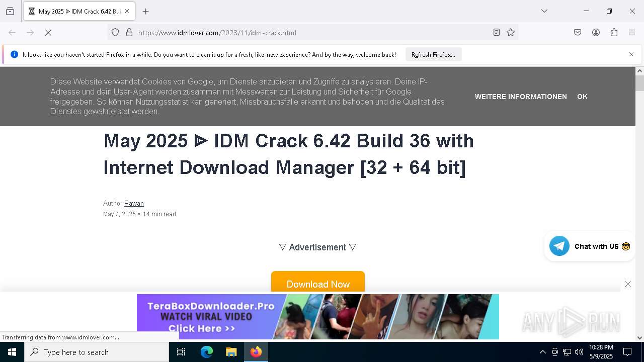
Task: Click the Advertisement label text
Action: (x=317, y=247)
